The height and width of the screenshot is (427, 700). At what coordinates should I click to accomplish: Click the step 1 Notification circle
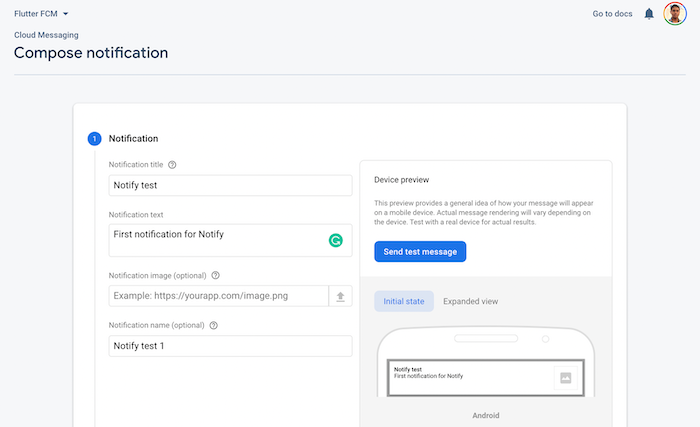pos(94,139)
